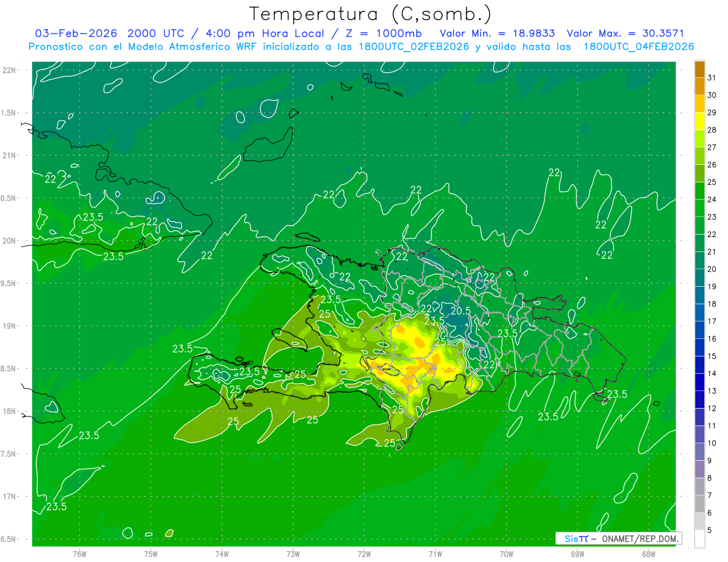Pick the dark orange swatch atop the color scale
The width and height of the screenshot is (728, 562).
pyautogui.click(x=699, y=69)
